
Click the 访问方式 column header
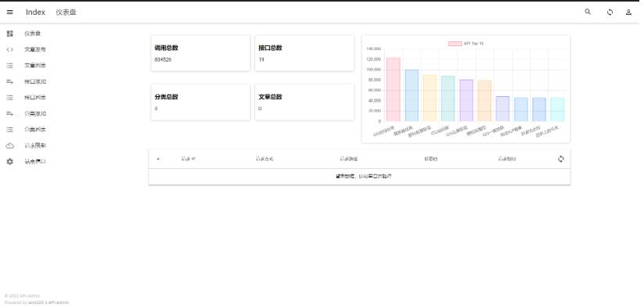265,159
